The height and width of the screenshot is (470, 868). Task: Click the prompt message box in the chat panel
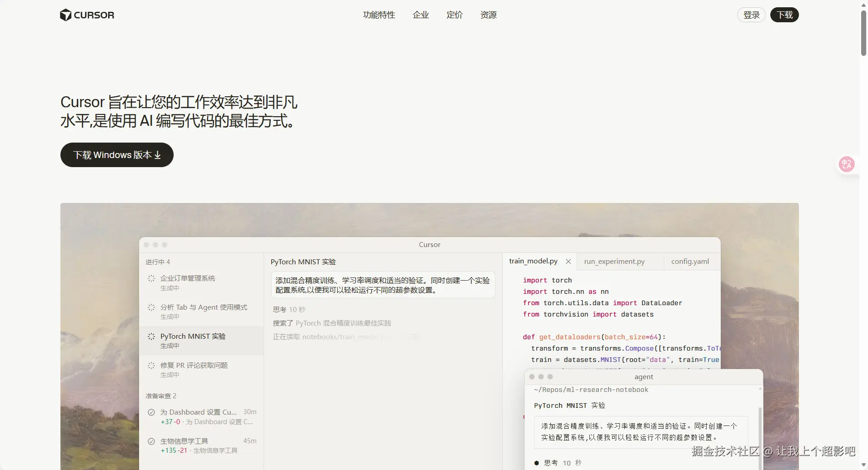point(383,285)
